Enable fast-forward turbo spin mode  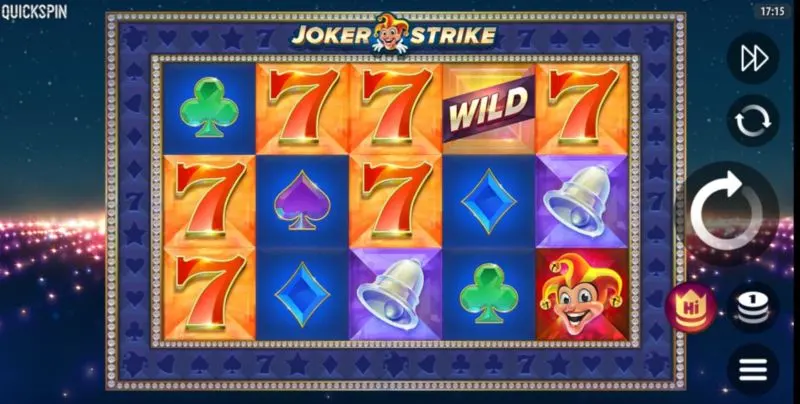(753, 58)
